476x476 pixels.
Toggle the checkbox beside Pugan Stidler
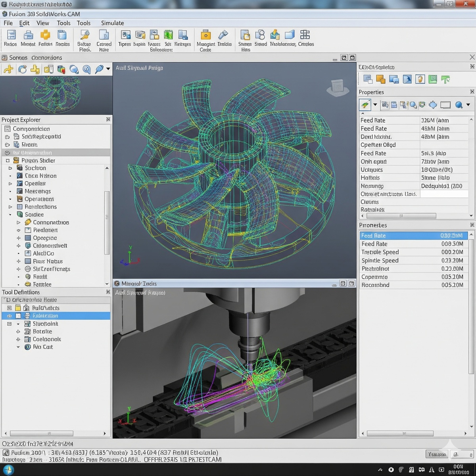tap(8, 161)
